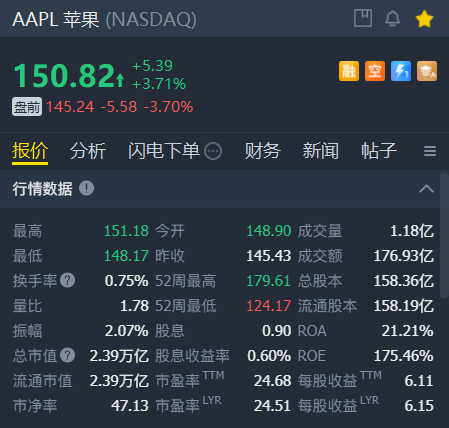Click the +3.71% change percentage
The image size is (449, 428).
[x=159, y=84]
